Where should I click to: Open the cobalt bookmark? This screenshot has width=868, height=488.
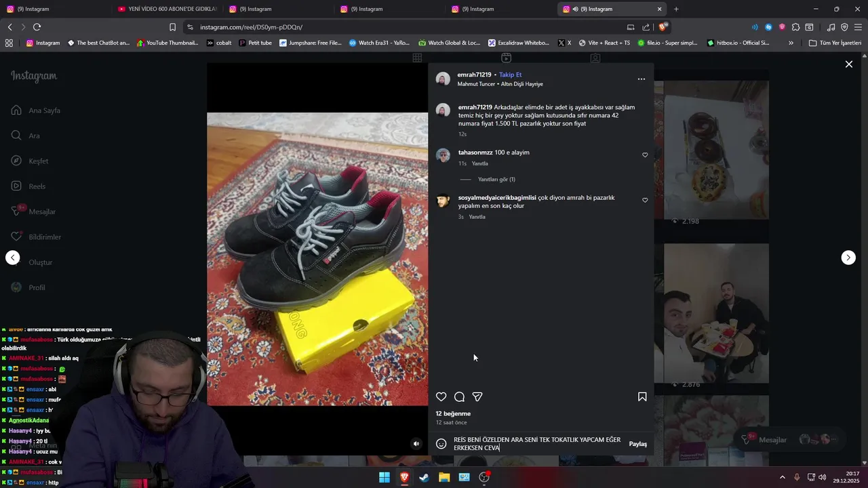point(219,43)
